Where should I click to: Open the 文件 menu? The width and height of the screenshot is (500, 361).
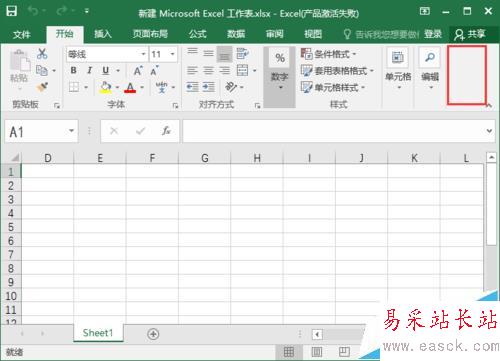[22, 34]
